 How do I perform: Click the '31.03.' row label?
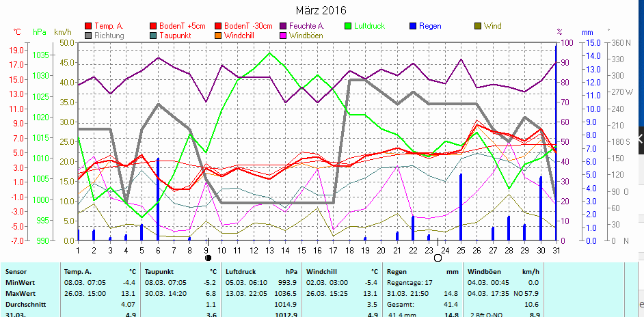click(14, 315)
